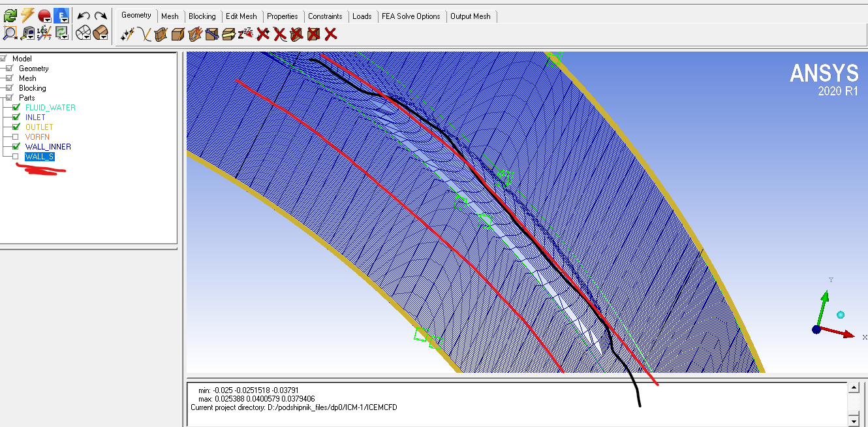Image resolution: width=868 pixels, height=427 pixels.
Task: Toggle the Geometry tree checkbox
Action: click(9, 69)
